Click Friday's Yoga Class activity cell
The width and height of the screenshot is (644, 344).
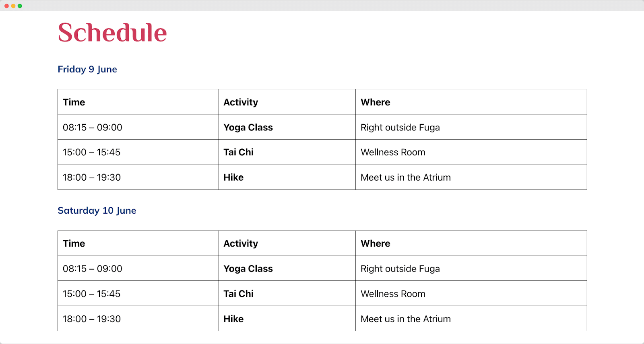coord(287,127)
